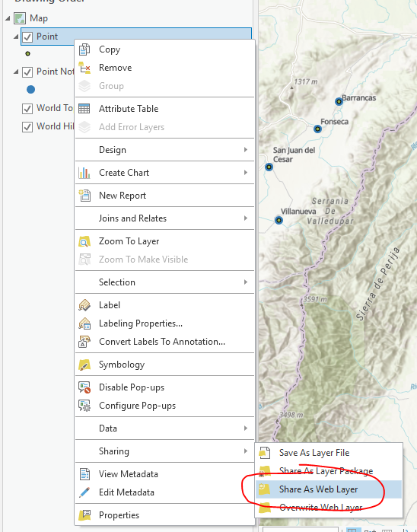
Task: Choose New Report menu entry
Action: pyautogui.click(x=164, y=196)
